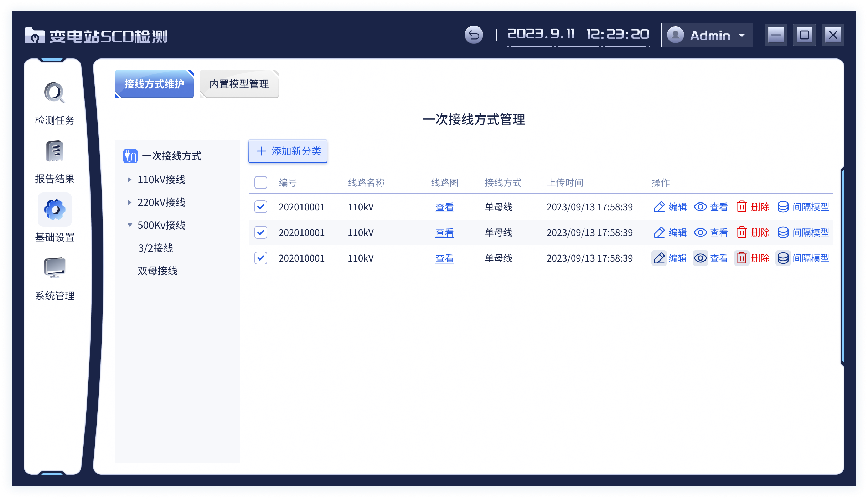
Task: Click the trash 删除 icon in second row
Action: click(742, 232)
